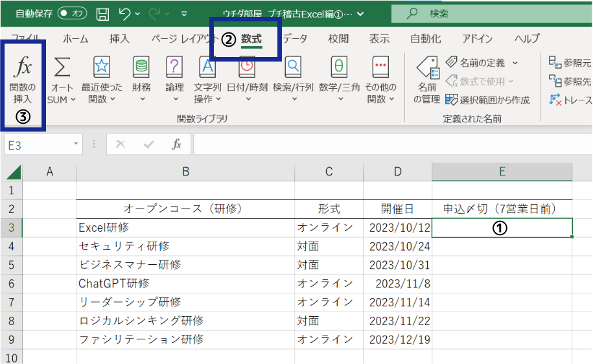Switch to the ホーム ribbon tab
593x364 pixels.
[x=75, y=39]
